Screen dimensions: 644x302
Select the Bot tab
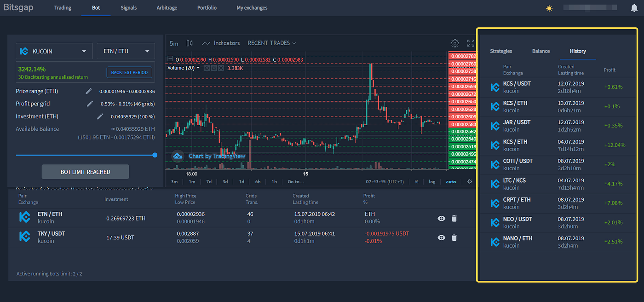(x=96, y=8)
